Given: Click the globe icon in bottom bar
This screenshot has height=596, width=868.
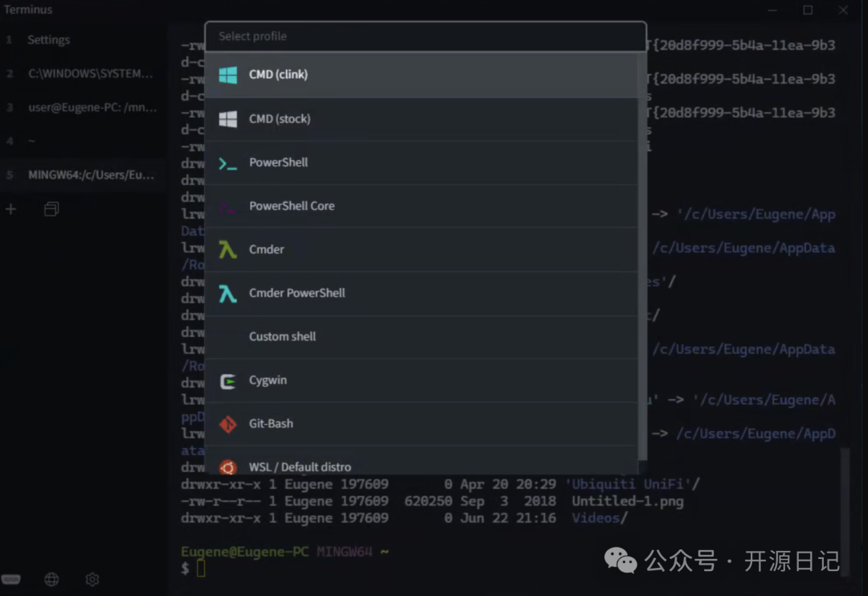Looking at the screenshot, I should click(x=51, y=579).
